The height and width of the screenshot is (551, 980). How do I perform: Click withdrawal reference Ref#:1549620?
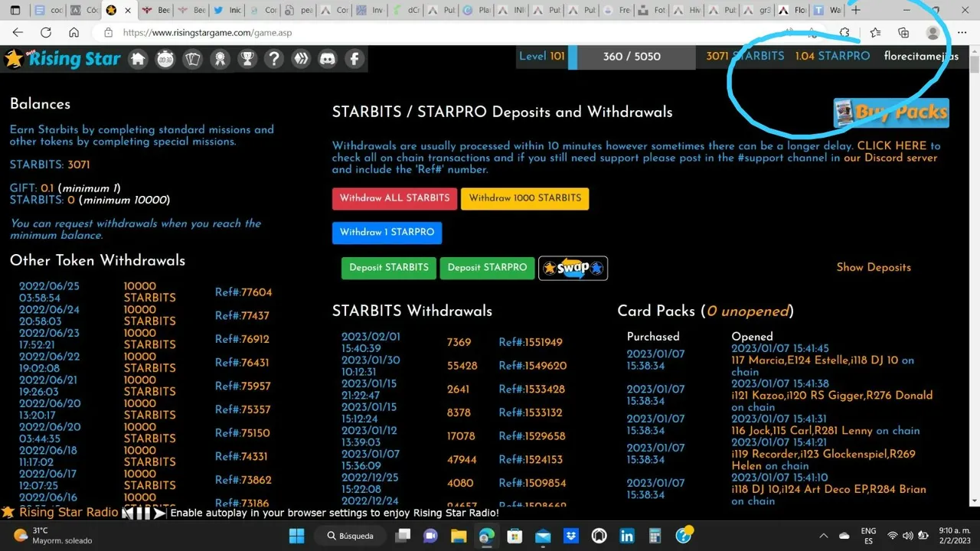coord(533,366)
